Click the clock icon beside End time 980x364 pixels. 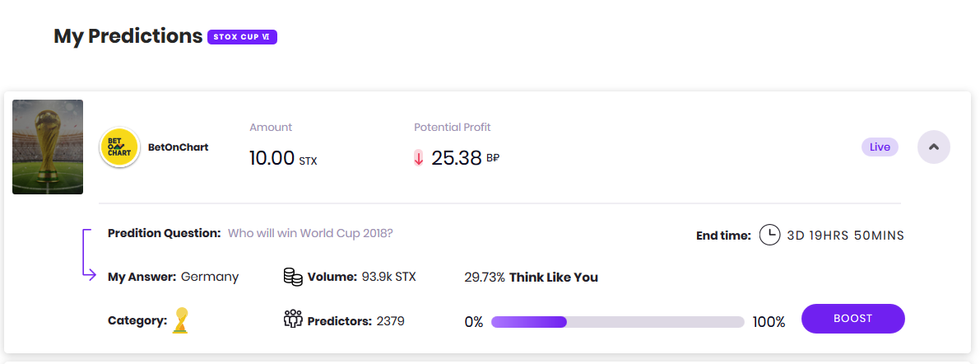coord(769,235)
